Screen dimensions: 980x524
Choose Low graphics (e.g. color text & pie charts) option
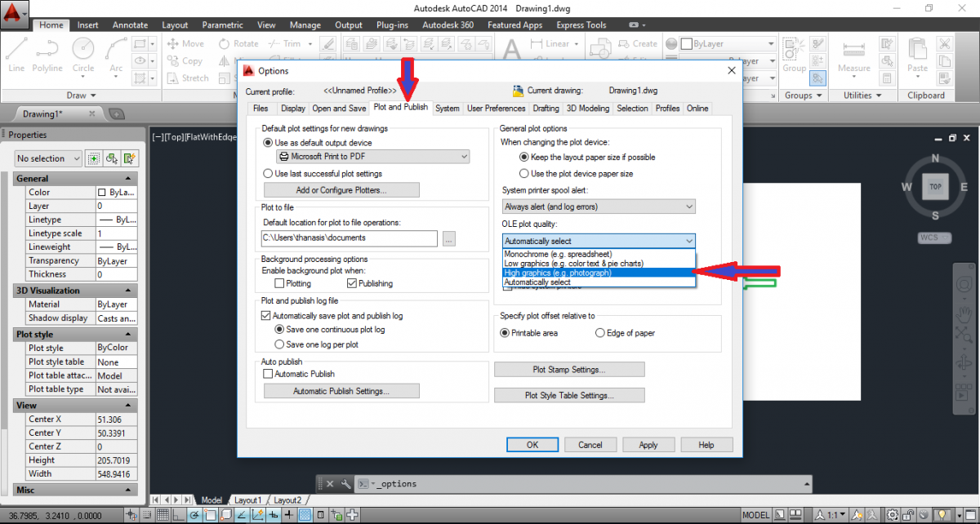599,264
